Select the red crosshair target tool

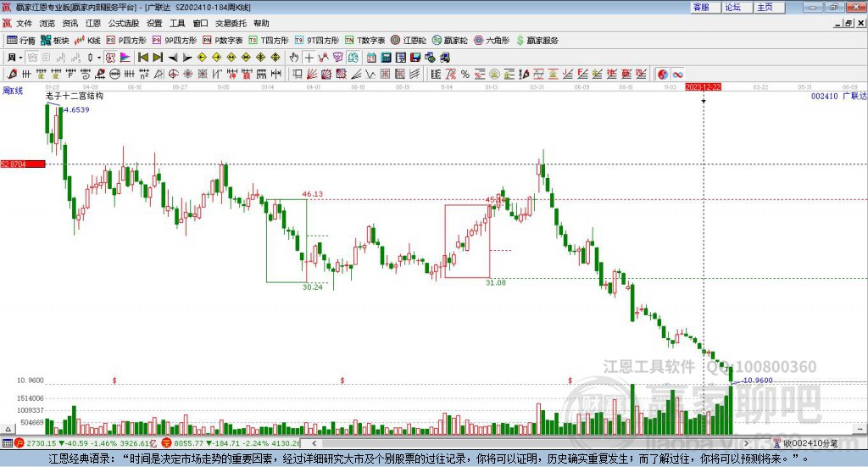coord(174,74)
